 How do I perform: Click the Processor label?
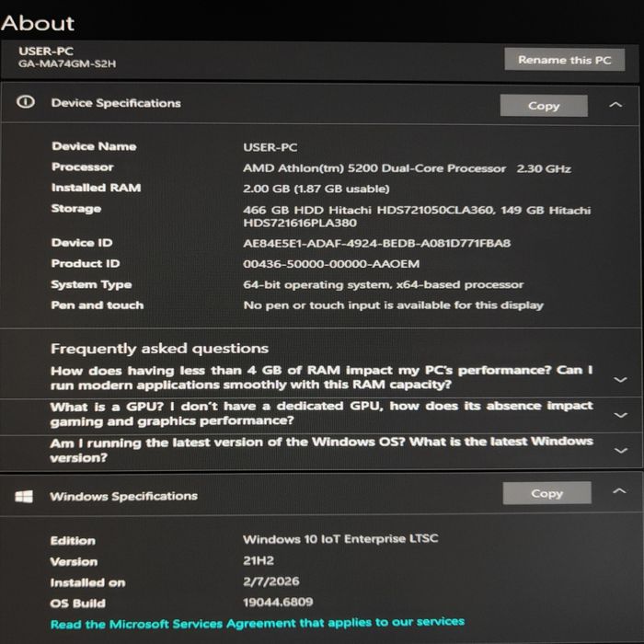point(83,167)
